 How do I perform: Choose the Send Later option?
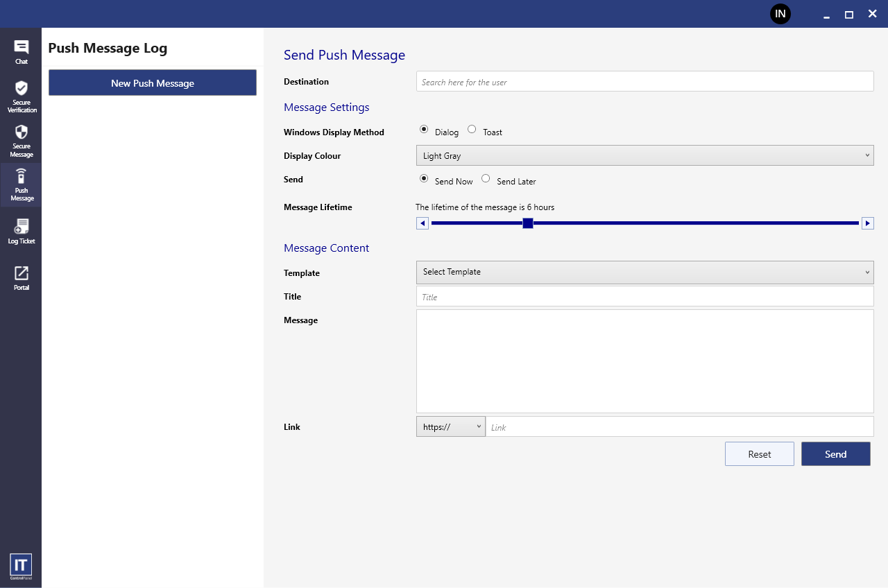486,179
